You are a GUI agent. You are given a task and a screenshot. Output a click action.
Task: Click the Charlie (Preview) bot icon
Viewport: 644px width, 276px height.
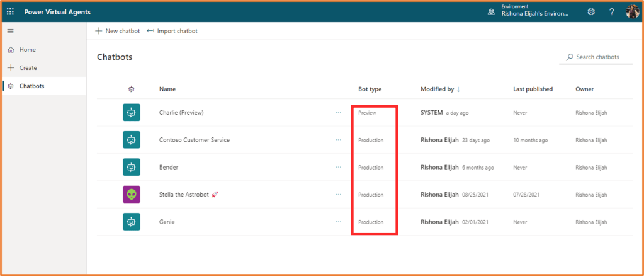tap(131, 113)
